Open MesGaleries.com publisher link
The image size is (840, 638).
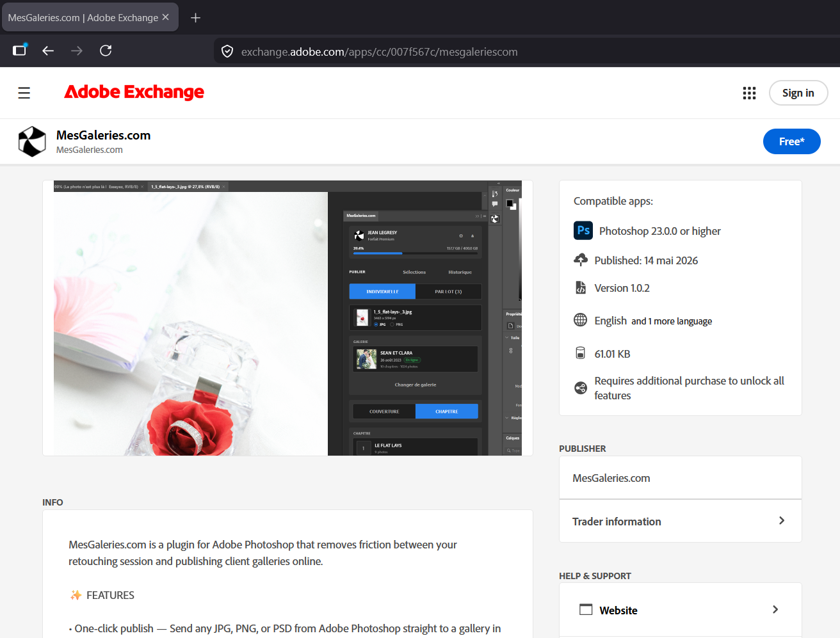click(x=611, y=478)
